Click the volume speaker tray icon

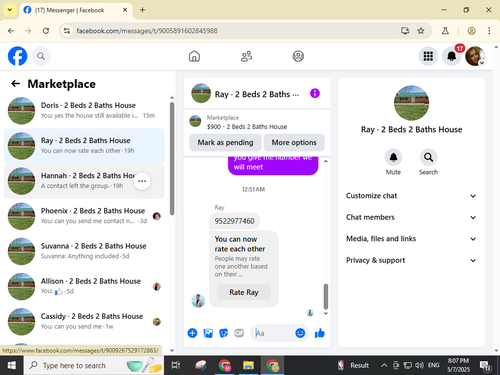(x=419, y=365)
